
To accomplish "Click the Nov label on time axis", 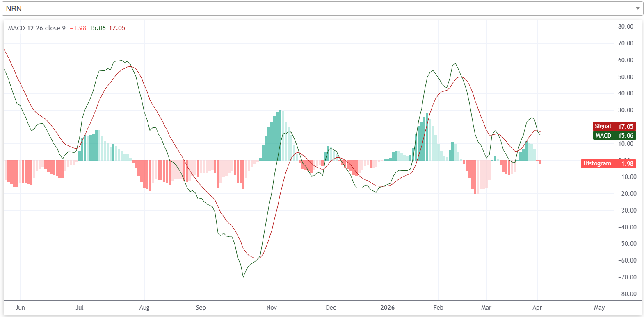I will coord(272,308).
